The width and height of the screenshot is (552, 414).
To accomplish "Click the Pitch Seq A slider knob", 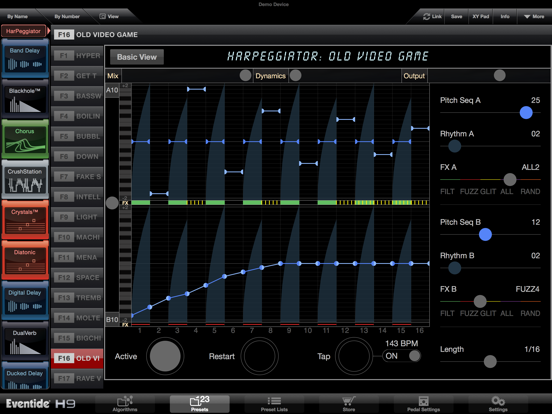I will [526, 113].
